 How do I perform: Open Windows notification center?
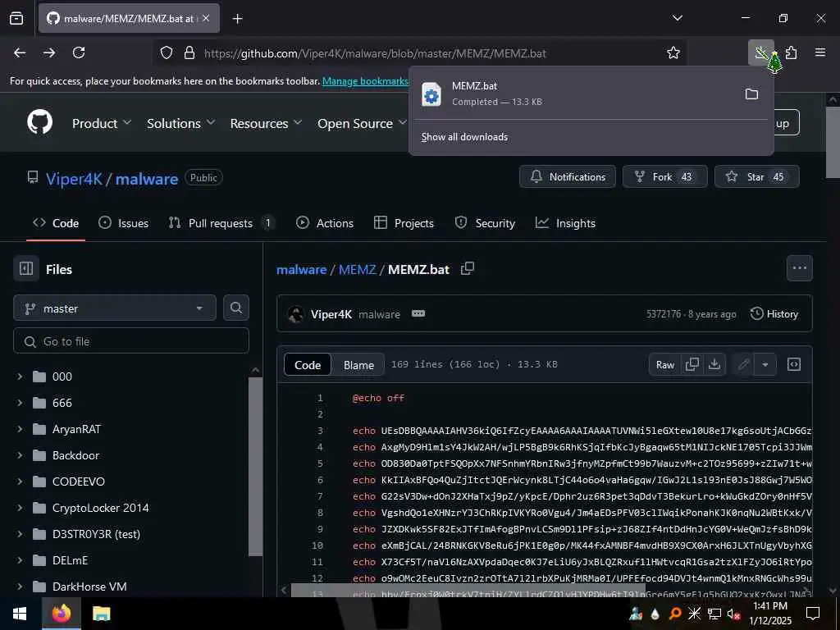point(813,614)
